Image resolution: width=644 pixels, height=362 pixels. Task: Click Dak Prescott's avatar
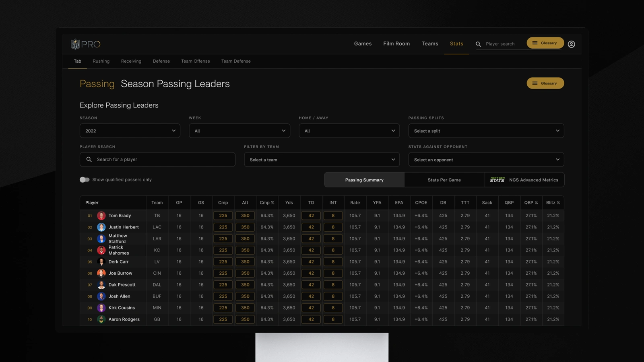pos(101,285)
